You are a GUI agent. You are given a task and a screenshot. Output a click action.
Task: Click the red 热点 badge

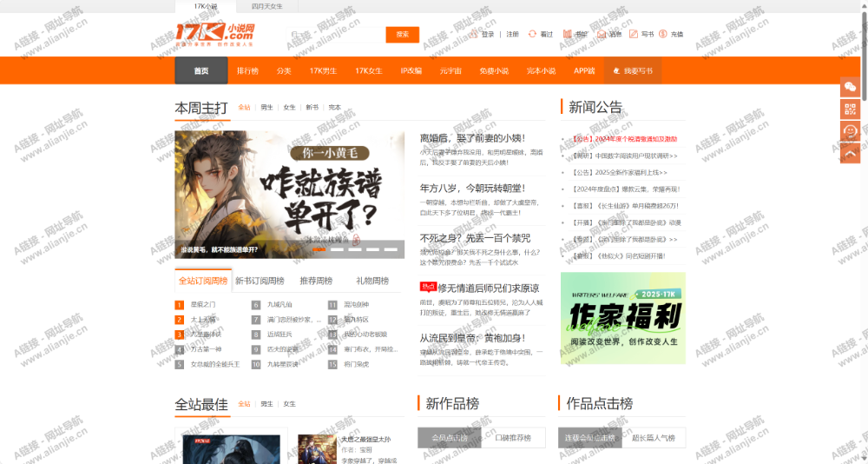428,287
